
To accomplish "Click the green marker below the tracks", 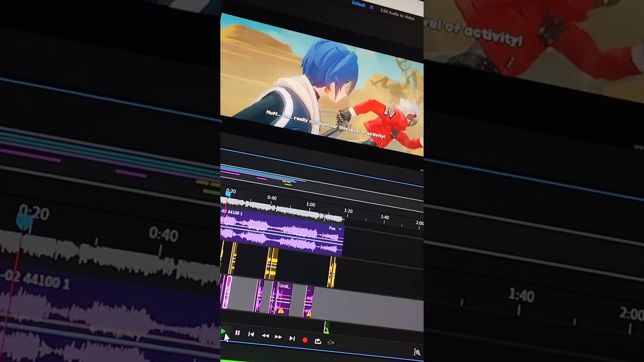I will click(326, 329).
